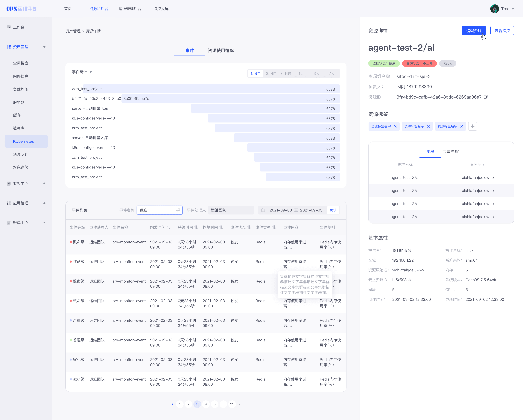Expand the 监控中心 sidebar section
The width and height of the screenshot is (523, 420).
click(44, 183)
